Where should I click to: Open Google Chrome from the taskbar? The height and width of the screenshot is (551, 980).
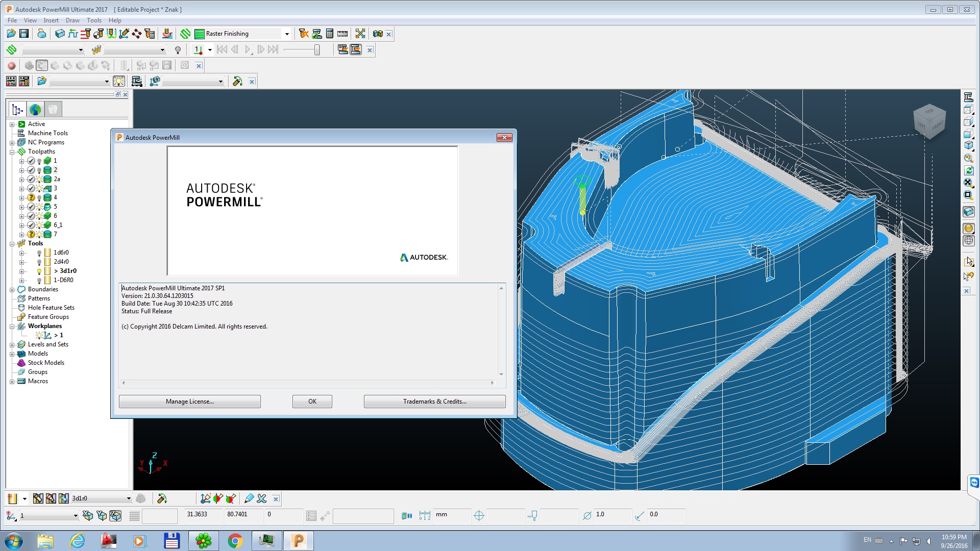(x=235, y=541)
